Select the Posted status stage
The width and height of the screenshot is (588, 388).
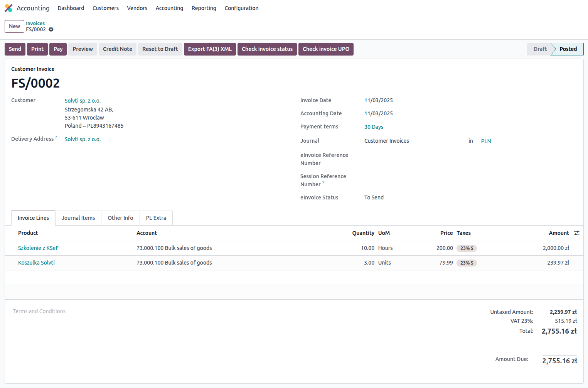tap(568, 49)
